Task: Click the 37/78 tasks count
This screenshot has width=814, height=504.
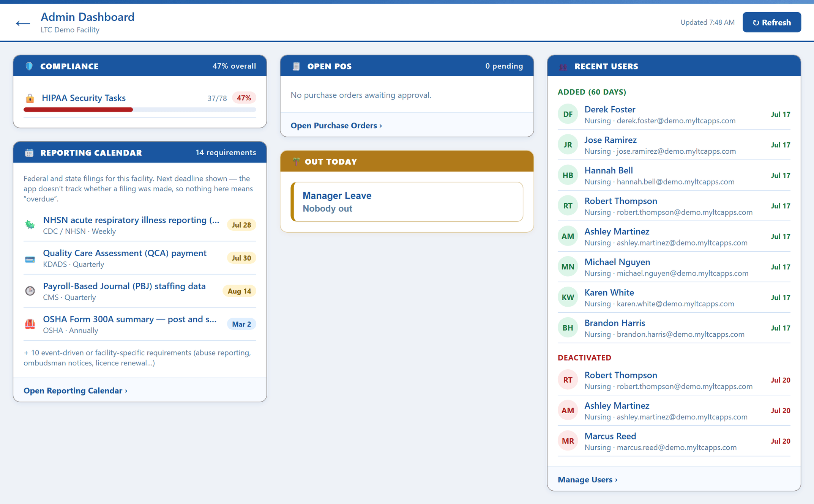Action: (x=217, y=98)
